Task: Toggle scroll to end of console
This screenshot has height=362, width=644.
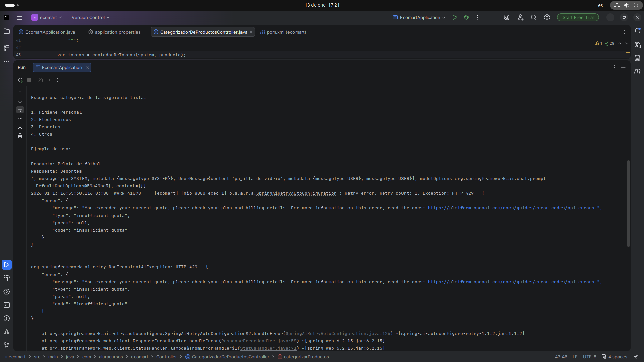Action: tap(20, 118)
